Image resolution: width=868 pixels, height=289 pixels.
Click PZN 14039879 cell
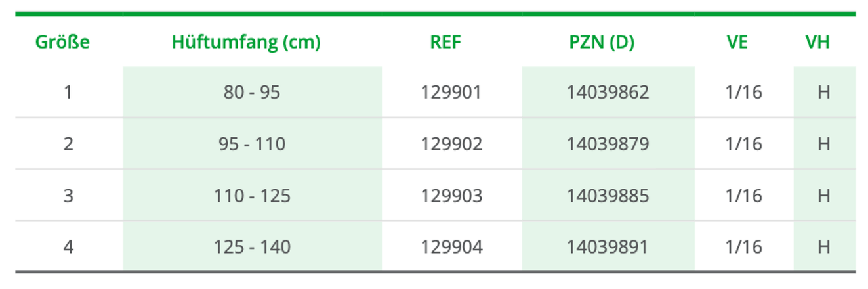tap(608, 144)
